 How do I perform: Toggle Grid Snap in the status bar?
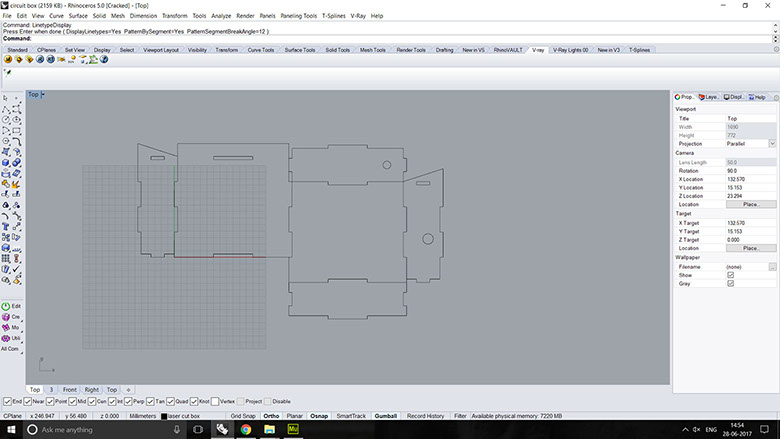[243, 416]
